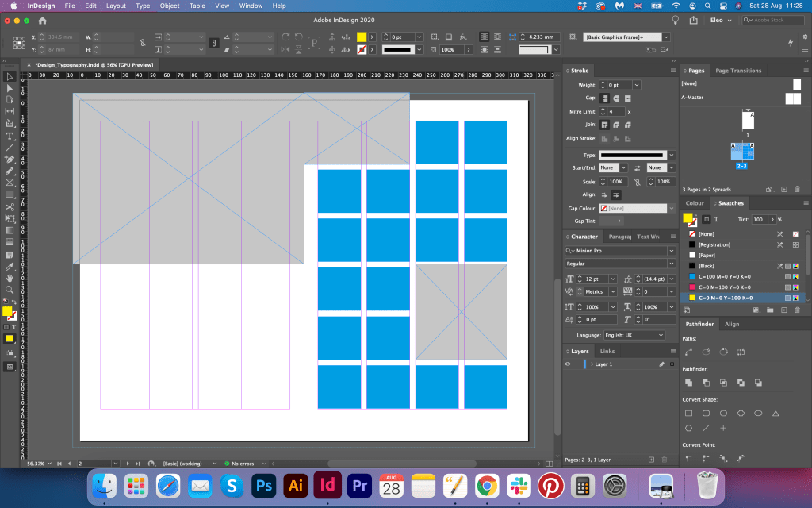Expand the Layer 1 disclosure arrow
This screenshot has height=508, width=812.
pos(592,364)
